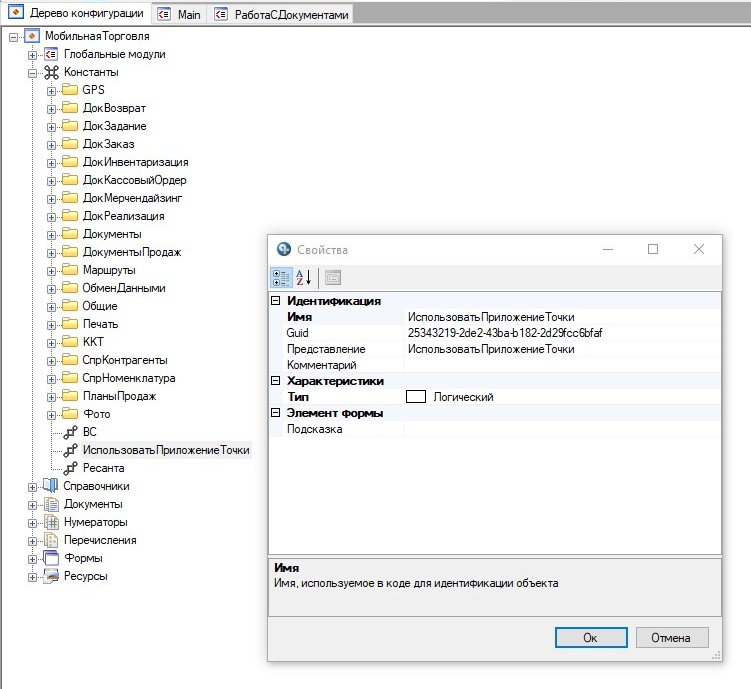Viewport: 751px width, 689px height.
Task: Click the Комментарий value field
Action: [x=560, y=365]
